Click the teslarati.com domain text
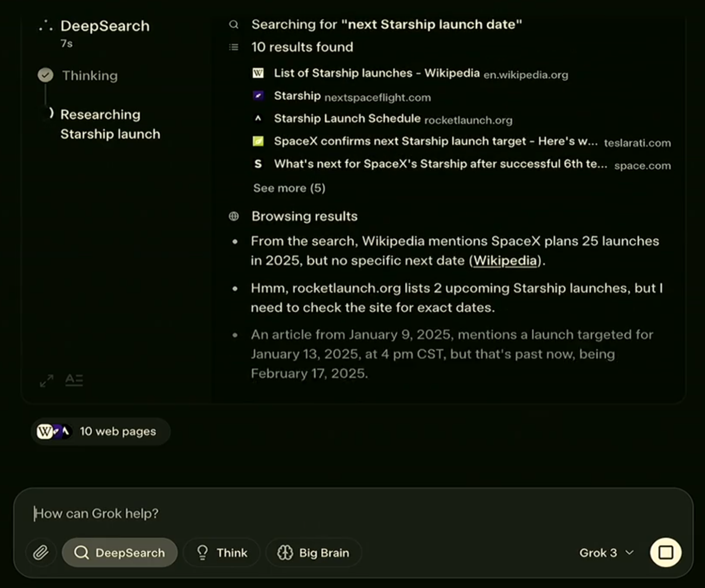 point(637,143)
